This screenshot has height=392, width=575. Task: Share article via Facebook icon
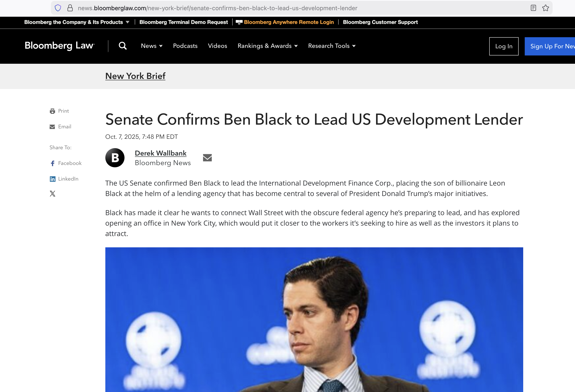(x=52, y=163)
